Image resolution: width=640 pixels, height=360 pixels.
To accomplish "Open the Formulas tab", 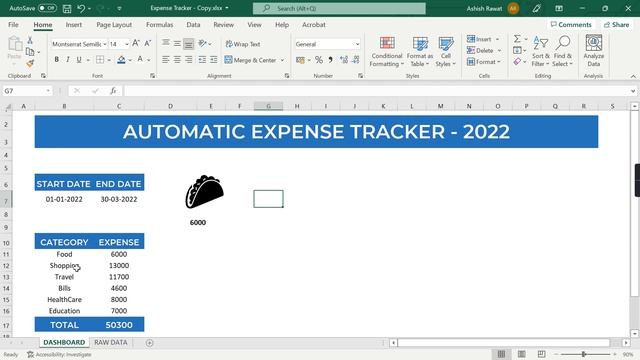I will coord(160,25).
